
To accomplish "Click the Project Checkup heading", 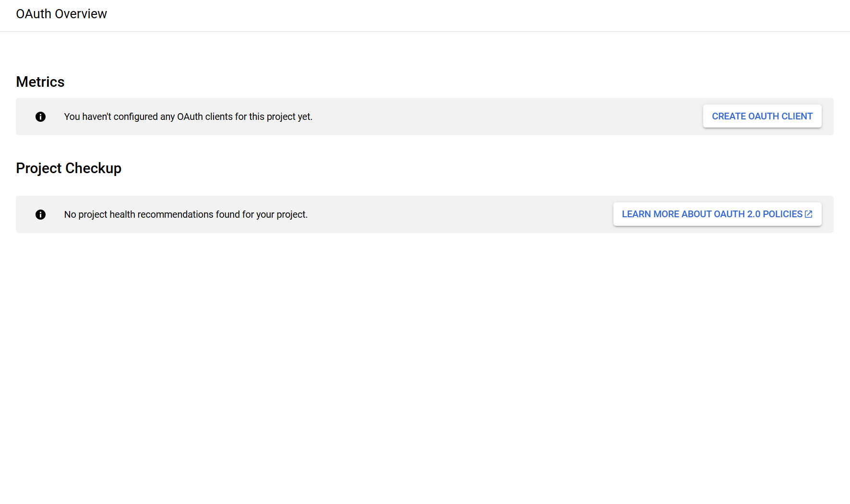I will pyautogui.click(x=69, y=168).
